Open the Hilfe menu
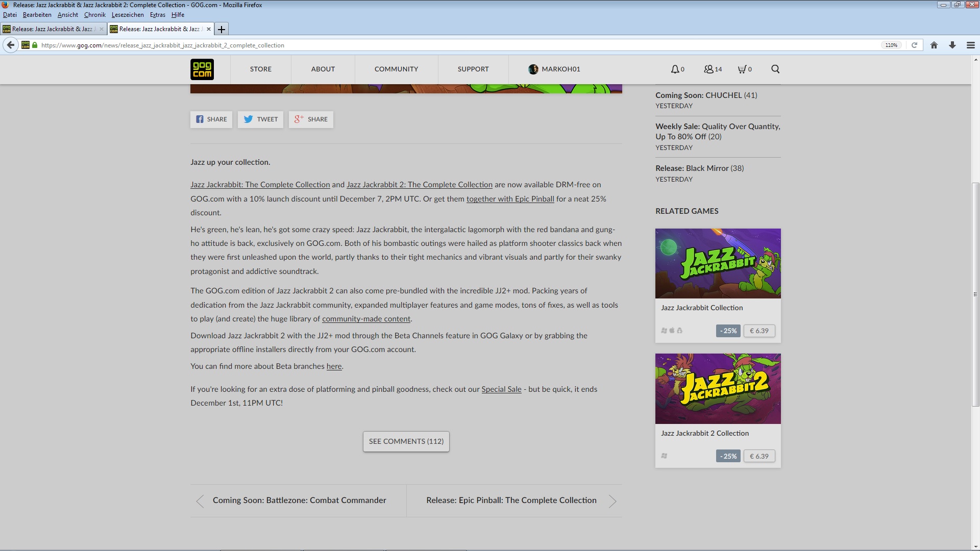This screenshot has width=980, height=551. coord(178,15)
